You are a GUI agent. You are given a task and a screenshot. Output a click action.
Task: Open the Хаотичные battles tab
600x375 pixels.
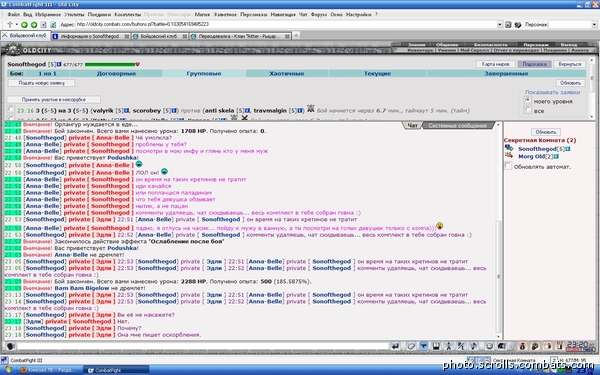click(287, 73)
